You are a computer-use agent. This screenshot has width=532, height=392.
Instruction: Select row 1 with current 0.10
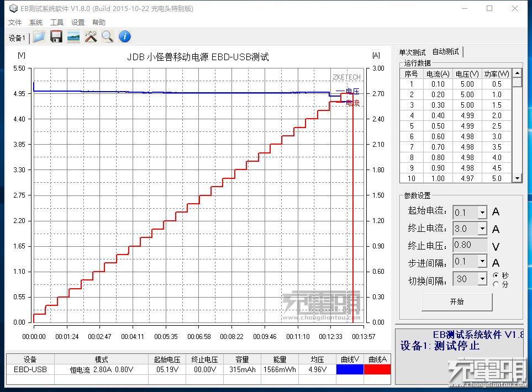pos(456,84)
